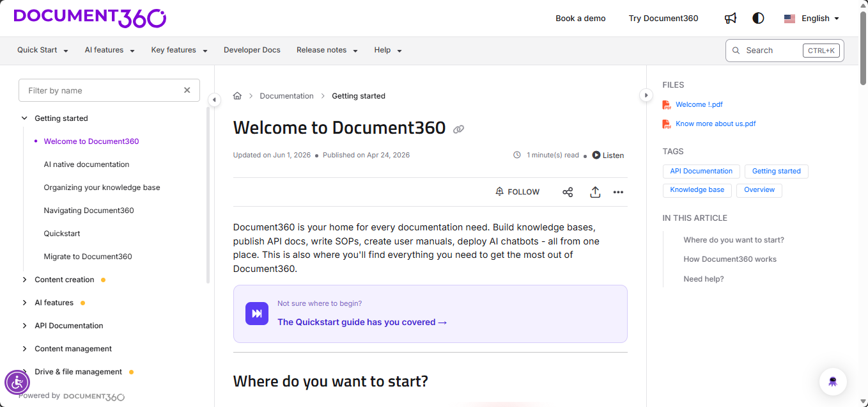
Task: Open the Key features menu
Action: point(180,50)
